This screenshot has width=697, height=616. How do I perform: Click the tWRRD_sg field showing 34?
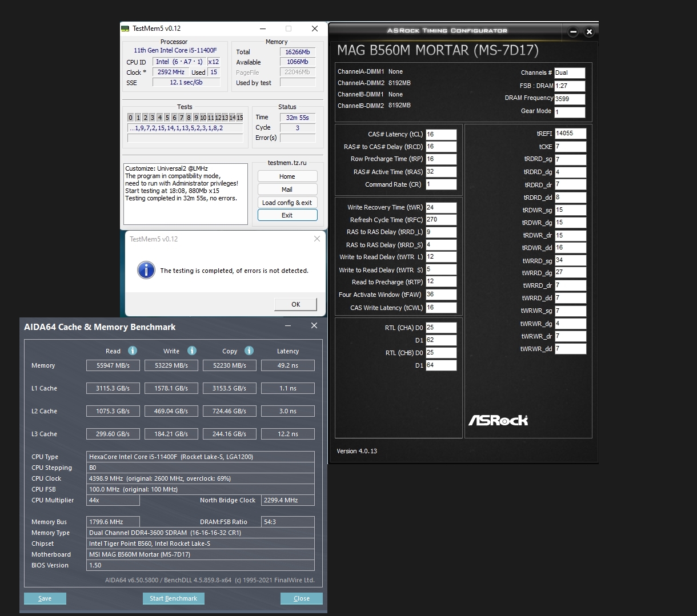tap(570, 260)
